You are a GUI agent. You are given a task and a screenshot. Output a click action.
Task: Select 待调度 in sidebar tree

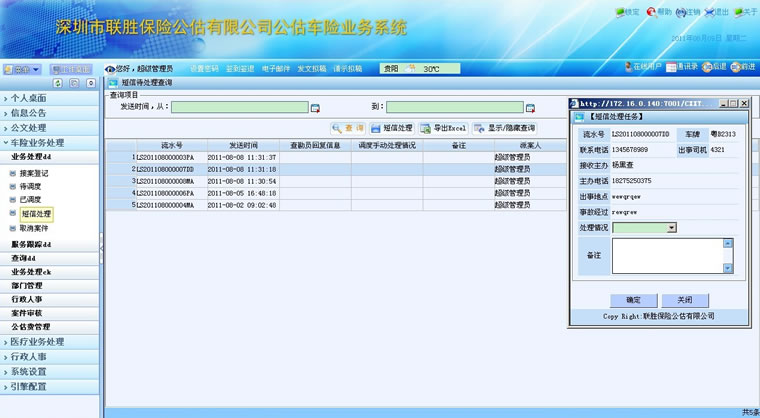[x=30, y=186]
